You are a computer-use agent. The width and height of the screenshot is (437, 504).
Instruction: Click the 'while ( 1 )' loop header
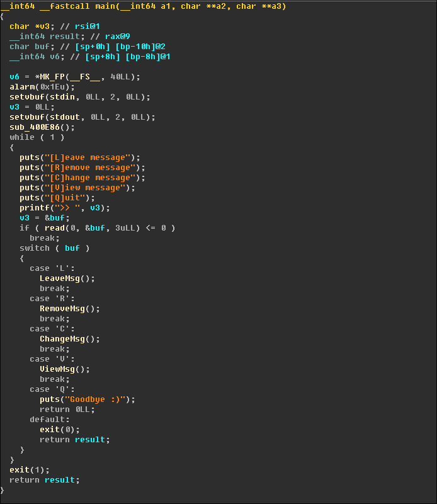(37, 137)
